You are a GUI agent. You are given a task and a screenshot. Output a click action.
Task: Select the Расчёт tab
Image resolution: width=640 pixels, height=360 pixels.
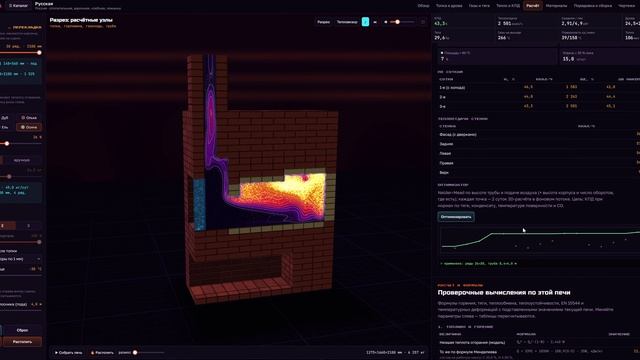(532, 6)
